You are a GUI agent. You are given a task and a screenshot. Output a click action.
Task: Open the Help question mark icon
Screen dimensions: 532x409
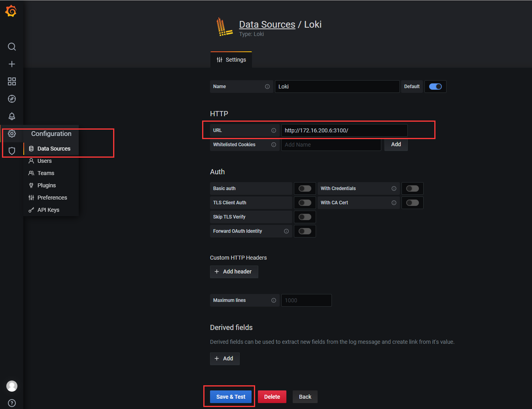coord(12,403)
